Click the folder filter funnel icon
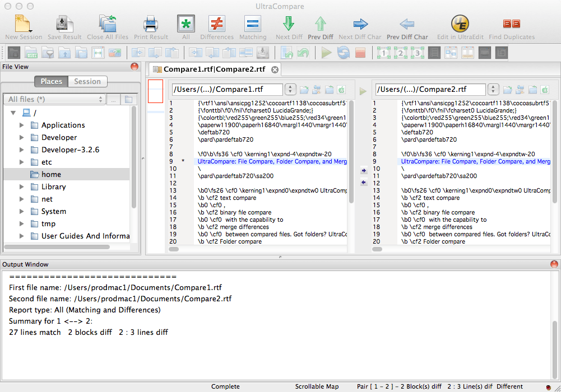The height and width of the screenshot is (392, 561). [x=48, y=53]
